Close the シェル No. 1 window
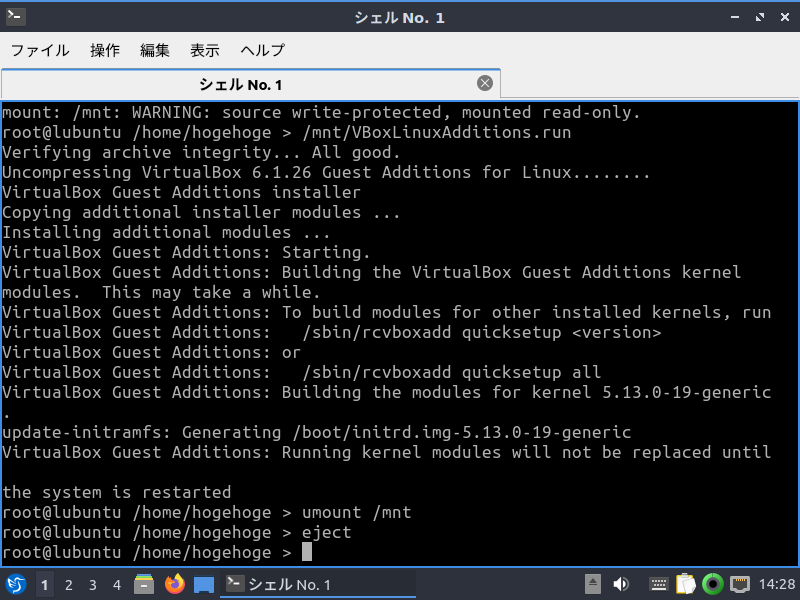800x600 pixels. 785,17
